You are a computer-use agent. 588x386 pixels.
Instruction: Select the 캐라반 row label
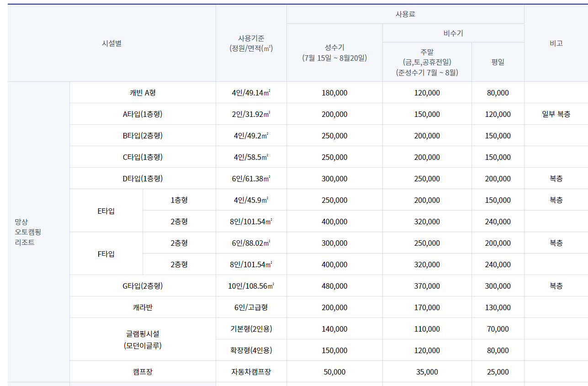pyautogui.click(x=142, y=307)
